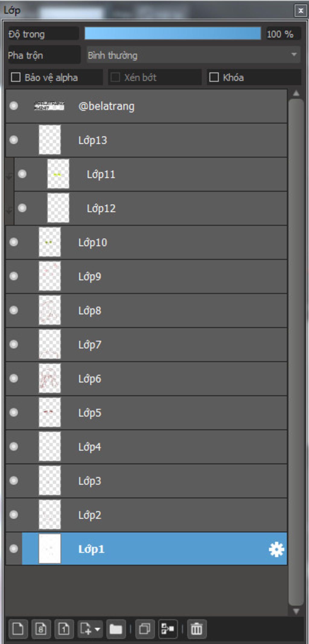The width and height of the screenshot is (309, 644).
Task: Close the Lớp layer panel
Action: tap(301, 11)
